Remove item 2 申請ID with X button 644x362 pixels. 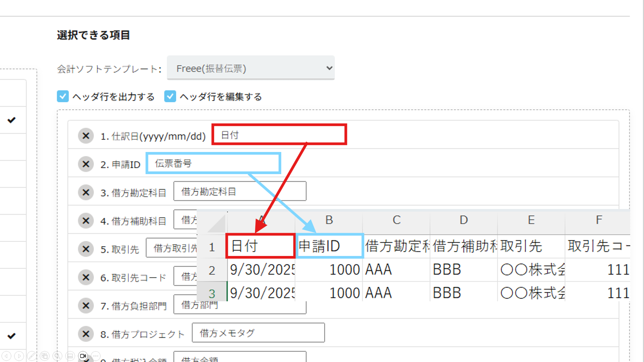point(86,164)
